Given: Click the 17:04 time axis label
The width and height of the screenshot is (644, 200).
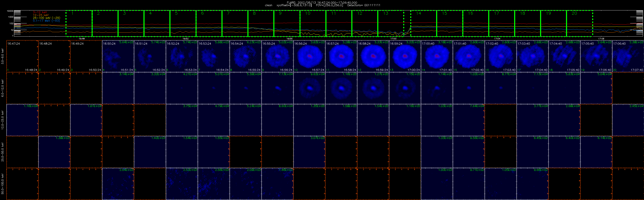Looking at the screenshot, I should point(497,39).
